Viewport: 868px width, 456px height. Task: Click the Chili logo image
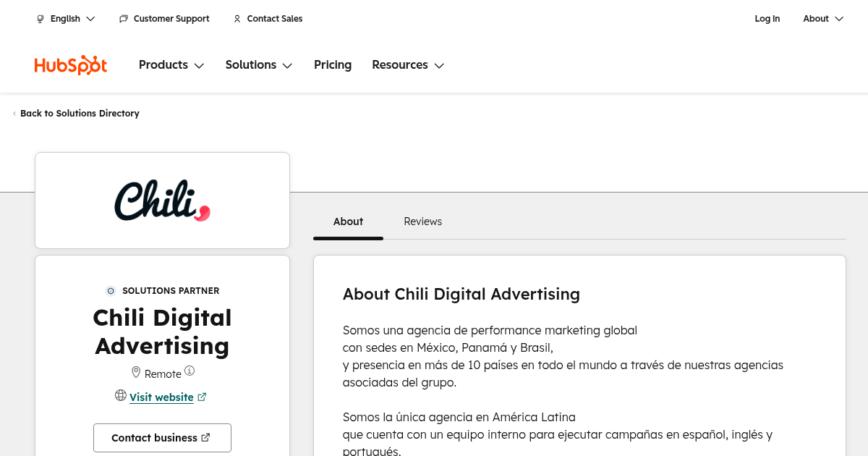pyautogui.click(x=162, y=200)
